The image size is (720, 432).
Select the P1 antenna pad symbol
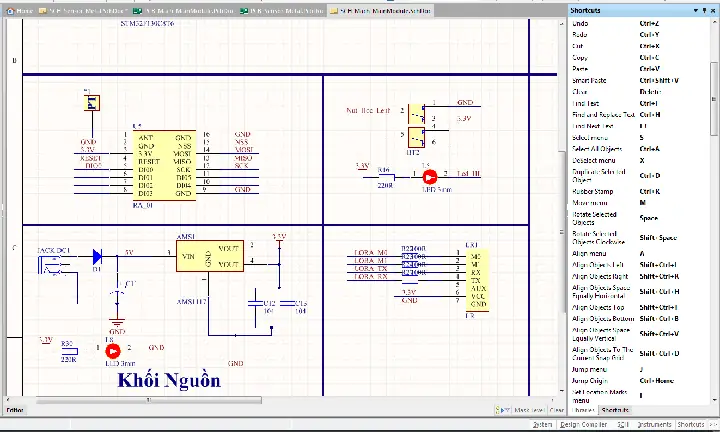coord(92,103)
